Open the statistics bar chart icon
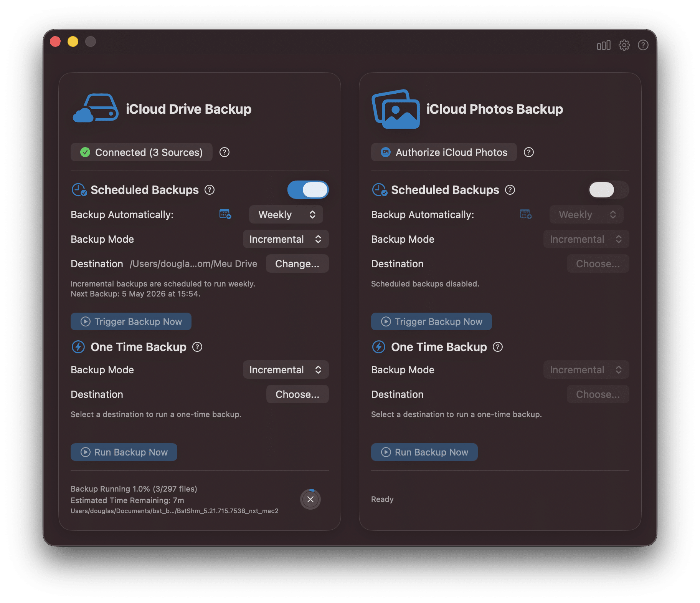 (x=603, y=45)
